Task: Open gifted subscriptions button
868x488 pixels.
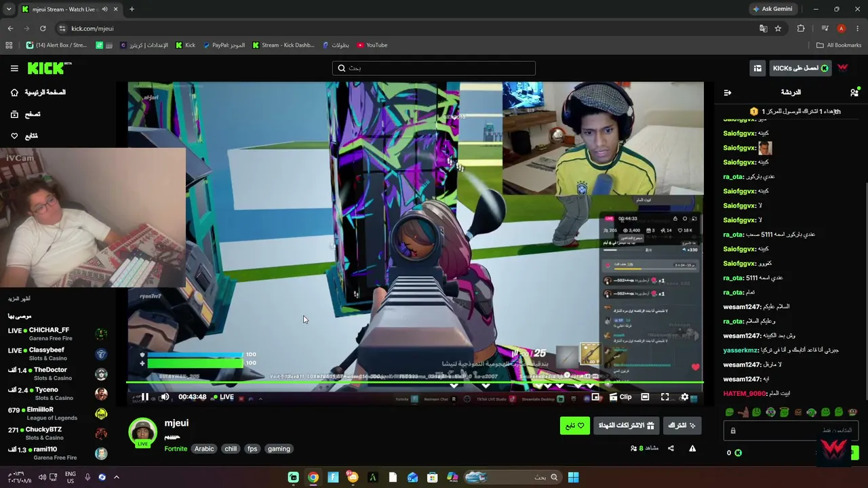Action: pyautogui.click(x=627, y=426)
